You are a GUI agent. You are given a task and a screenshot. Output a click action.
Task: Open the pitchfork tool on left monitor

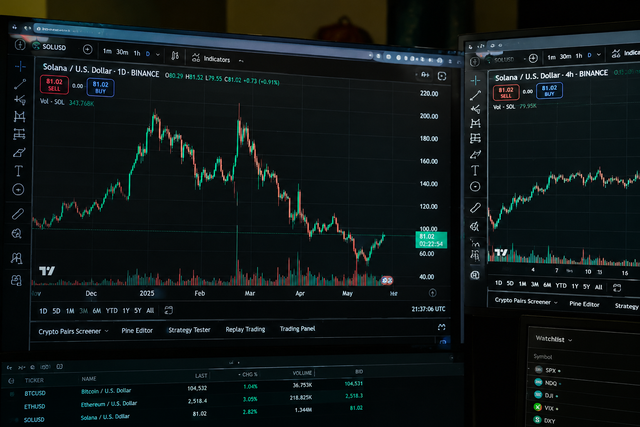[20, 100]
